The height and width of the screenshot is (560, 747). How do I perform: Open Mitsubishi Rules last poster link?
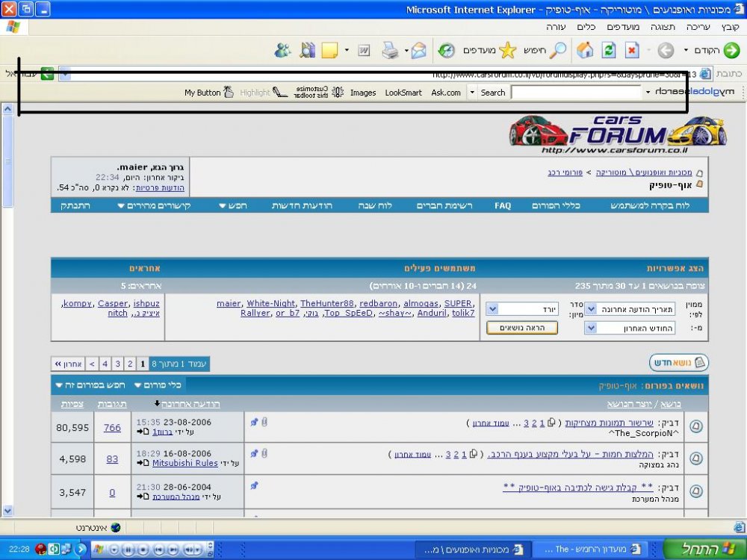pos(185,463)
